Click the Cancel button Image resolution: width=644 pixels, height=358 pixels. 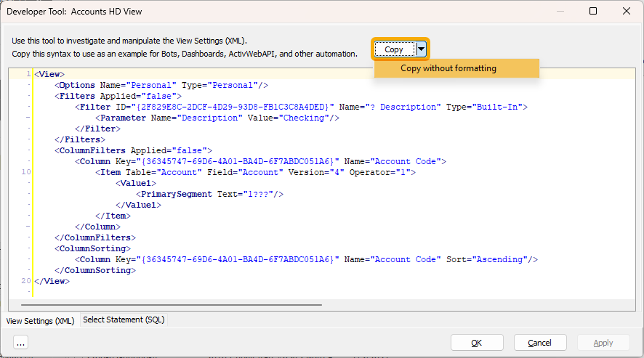pyautogui.click(x=540, y=343)
